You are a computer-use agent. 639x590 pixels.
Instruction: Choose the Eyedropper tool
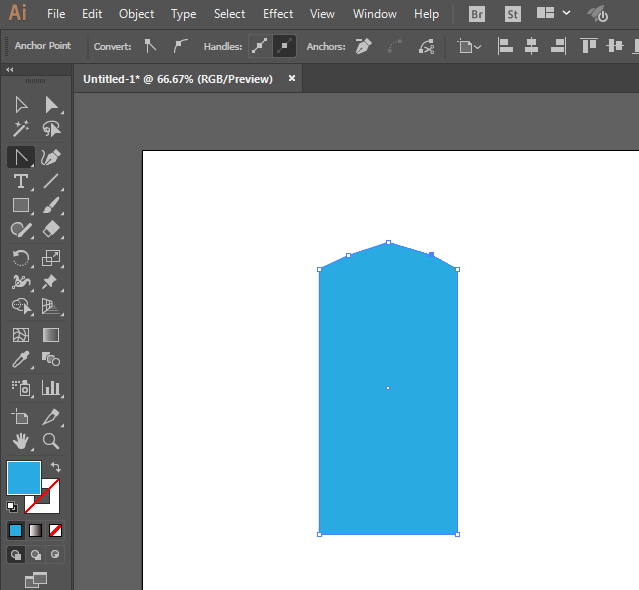tap(20, 360)
